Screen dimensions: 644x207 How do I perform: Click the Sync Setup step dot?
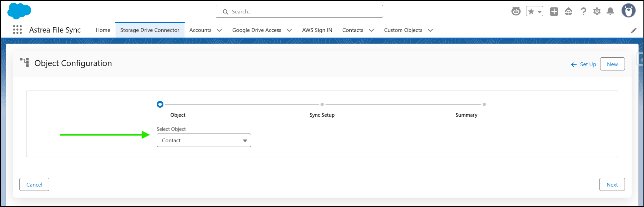(322, 104)
